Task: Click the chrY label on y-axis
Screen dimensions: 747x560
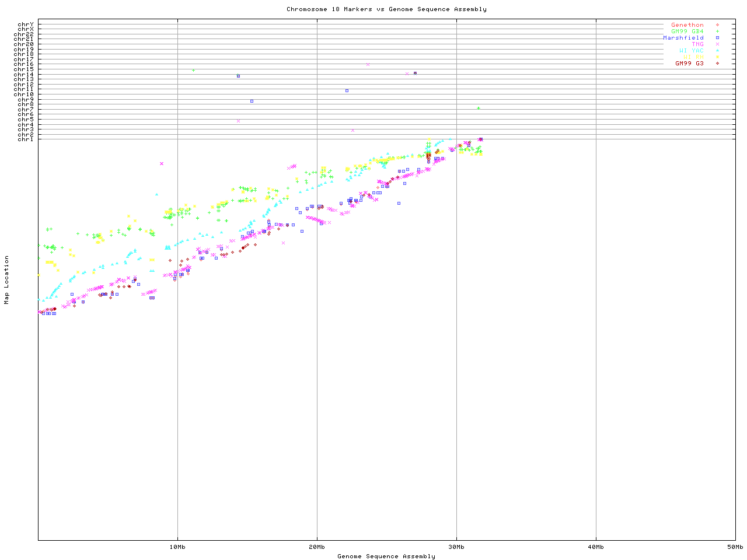Action: point(26,24)
